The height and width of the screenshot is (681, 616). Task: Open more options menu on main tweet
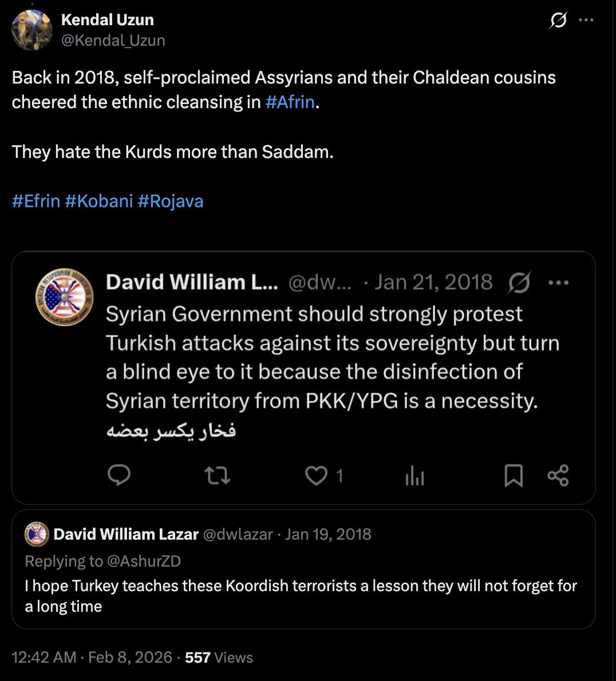click(x=586, y=20)
